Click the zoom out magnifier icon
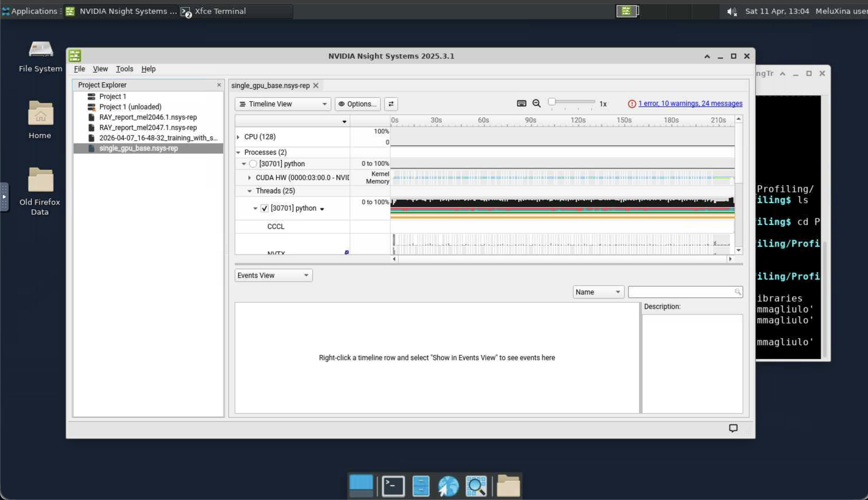 click(x=536, y=103)
